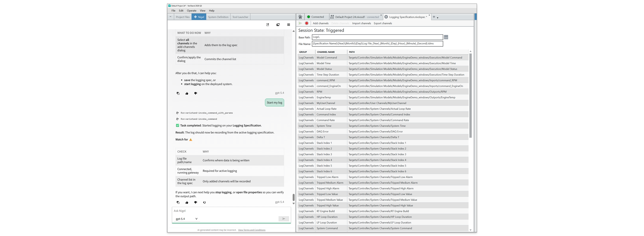Send the message in the Ask Nigel box

click(283, 219)
